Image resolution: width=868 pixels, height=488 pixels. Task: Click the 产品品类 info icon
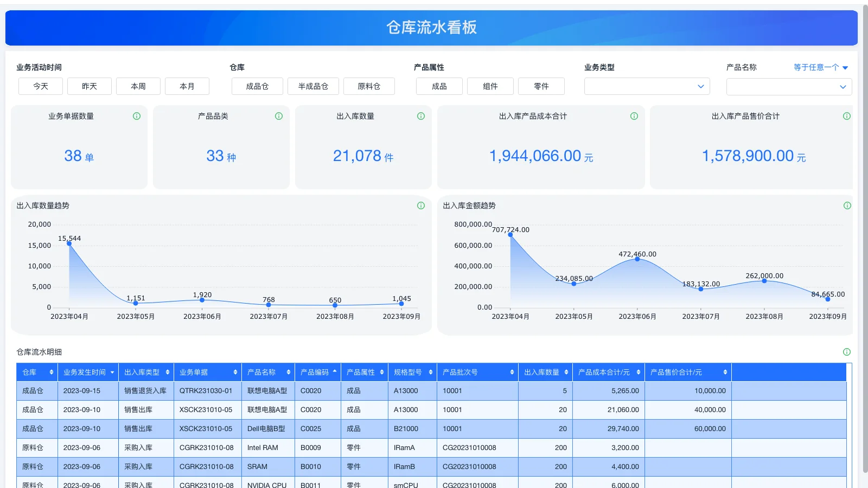point(279,115)
